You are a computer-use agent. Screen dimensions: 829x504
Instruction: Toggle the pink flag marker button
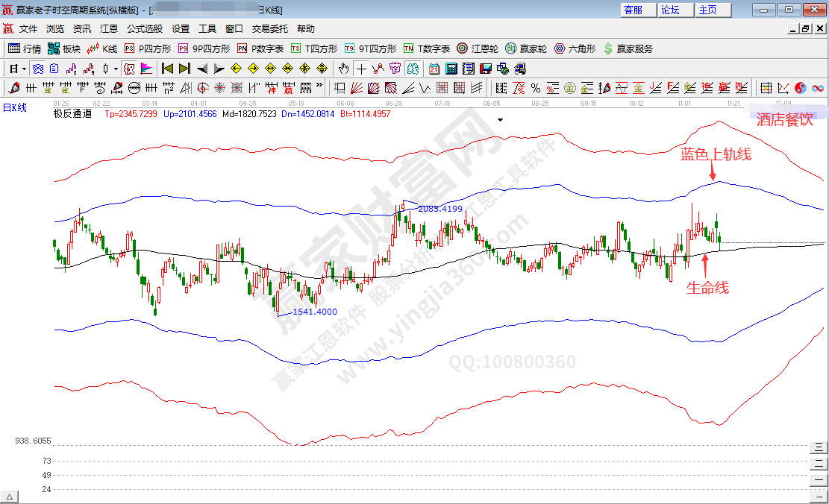[146, 69]
